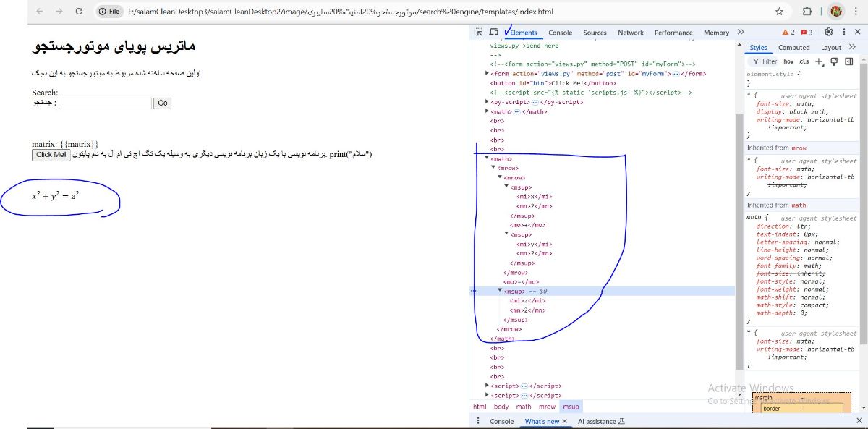Open DevTools settings gear
The width and height of the screenshot is (868, 429).
[x=829, y=33]
